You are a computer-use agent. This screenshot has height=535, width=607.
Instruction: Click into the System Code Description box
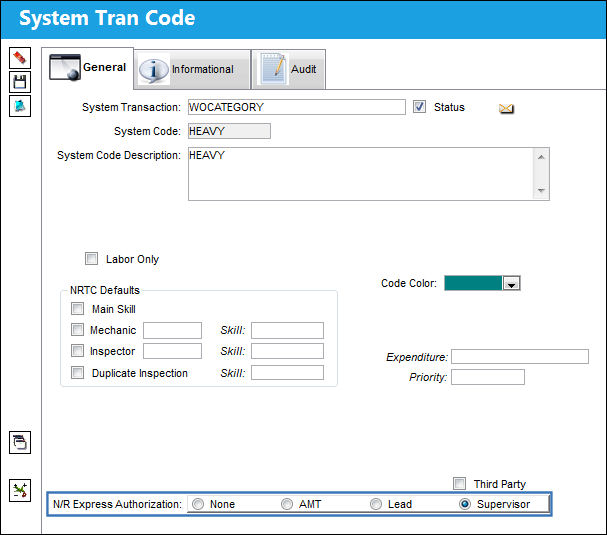click(361, 174)
